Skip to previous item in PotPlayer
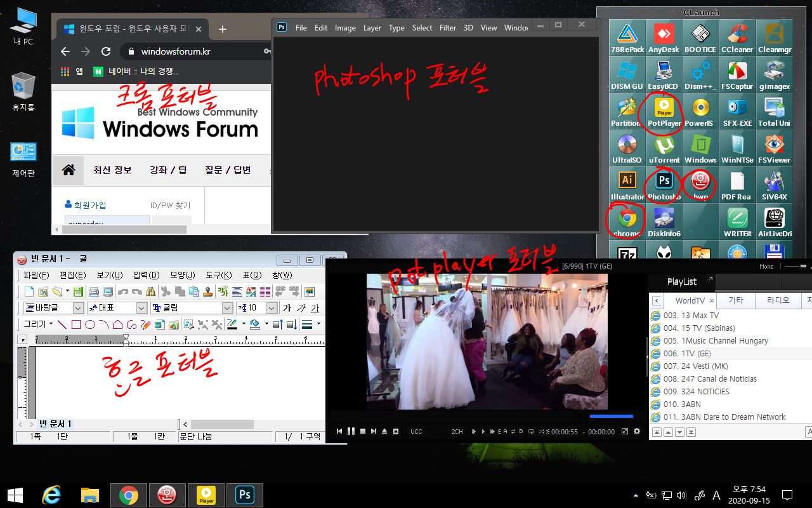Viewport: 812px width, 508px height. [339, 431]
